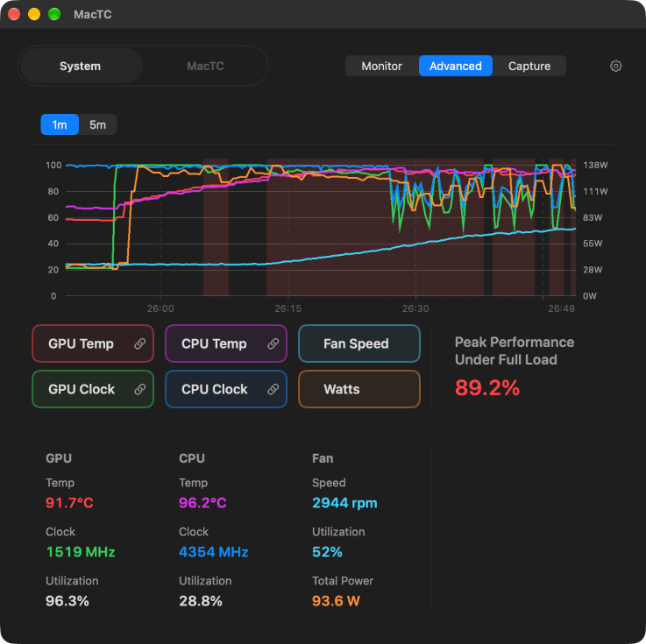Click the 89.2% peak performance value

(487, 387)
